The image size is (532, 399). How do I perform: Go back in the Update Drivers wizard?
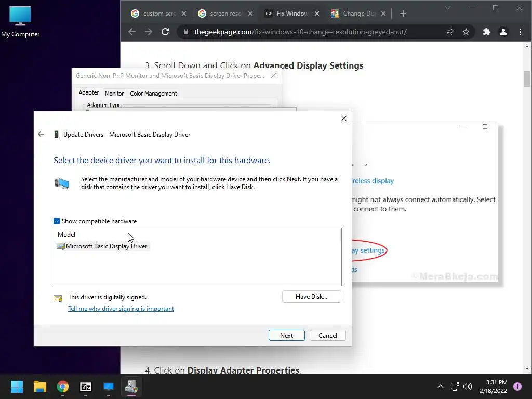click(x=41, y=135)
